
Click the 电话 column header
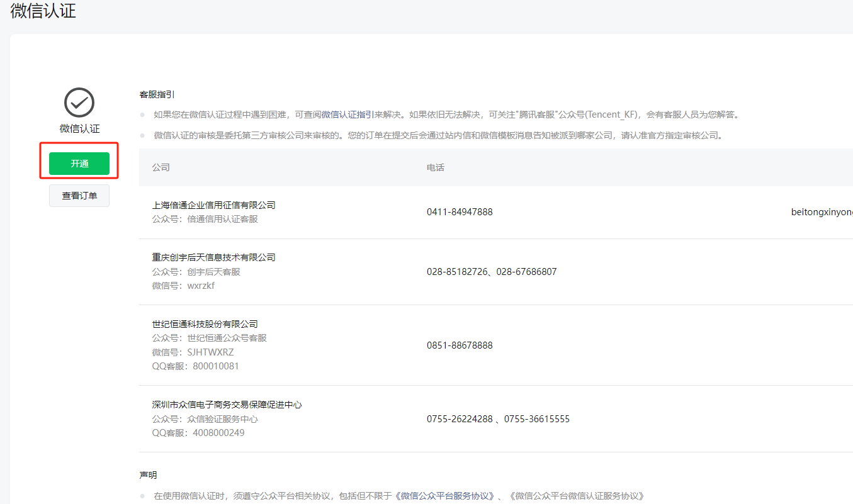click(436, 167)
